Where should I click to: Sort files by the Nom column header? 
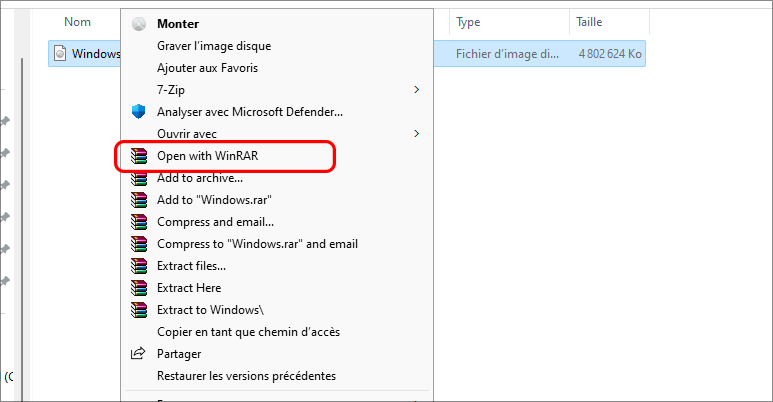coord(78,22)
